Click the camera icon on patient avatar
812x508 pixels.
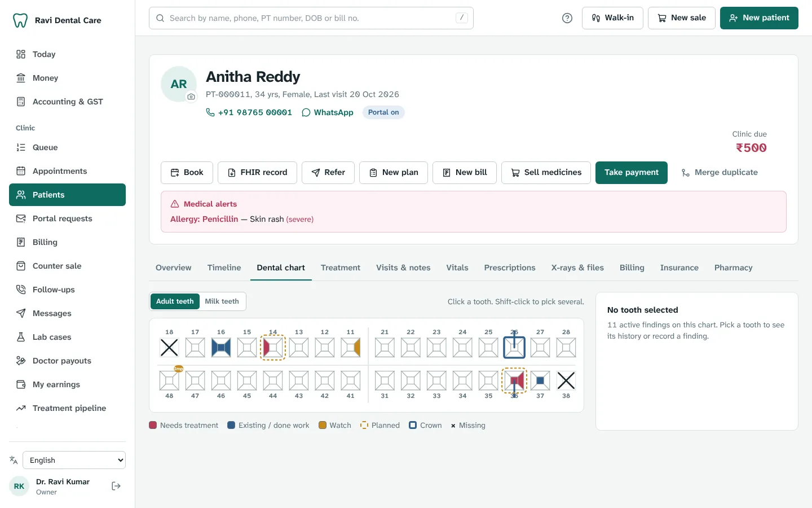pos(191,97)
